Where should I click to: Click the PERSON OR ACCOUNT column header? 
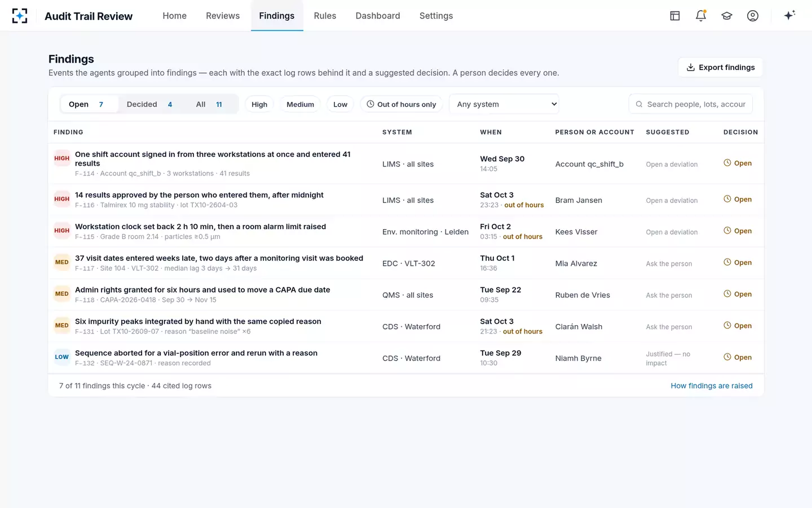[x=594, y=132]
